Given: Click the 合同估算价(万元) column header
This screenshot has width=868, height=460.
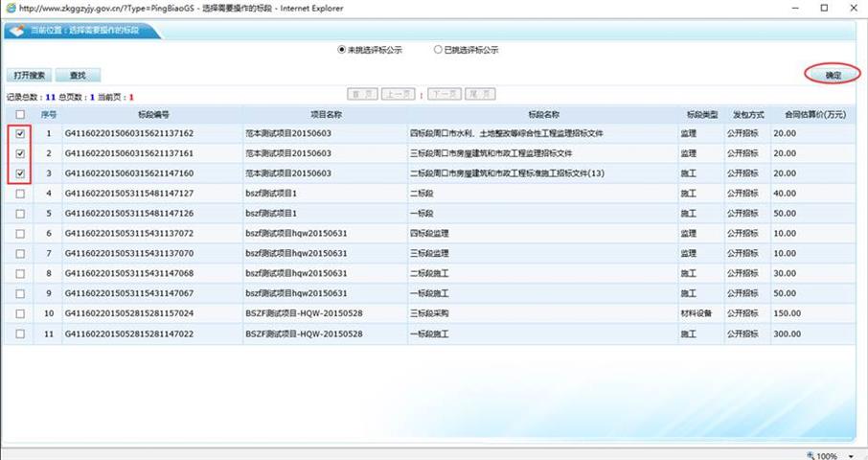Looking at the screenshot, I should point(813,114).
